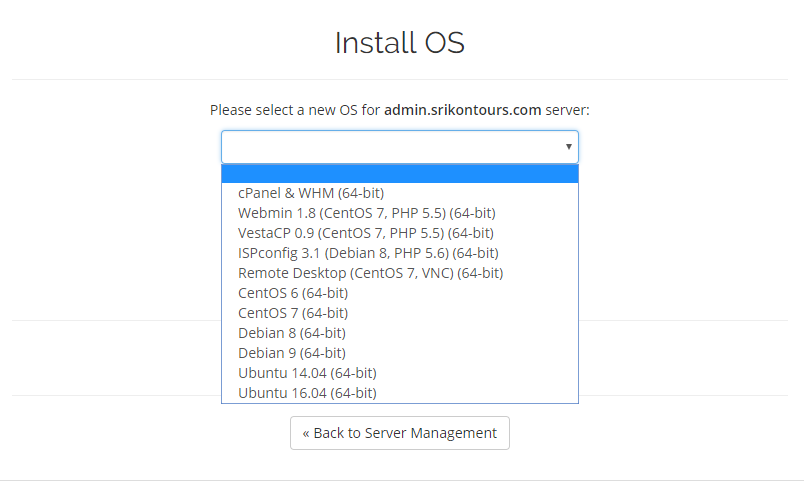Select Debian 8 (64-bit) entry
This screenshot has height=481, width=804.
pyautogui.click(x=292, y=333)
